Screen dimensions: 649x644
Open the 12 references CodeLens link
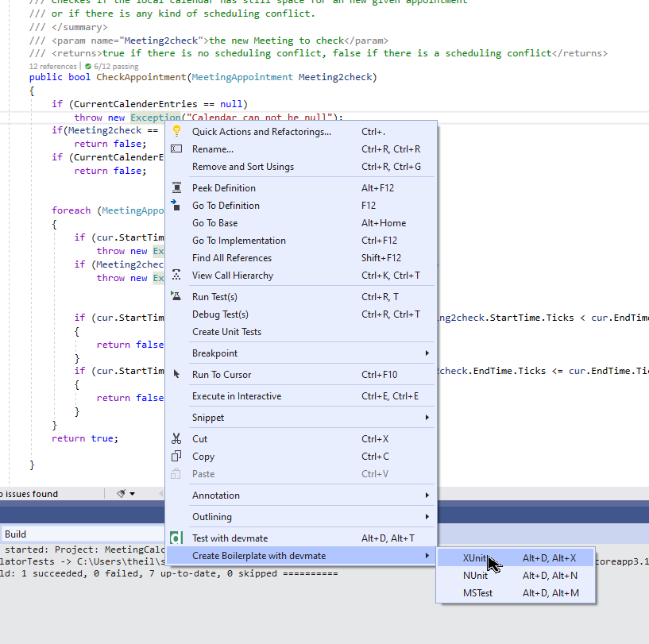(x=52, y=66)
